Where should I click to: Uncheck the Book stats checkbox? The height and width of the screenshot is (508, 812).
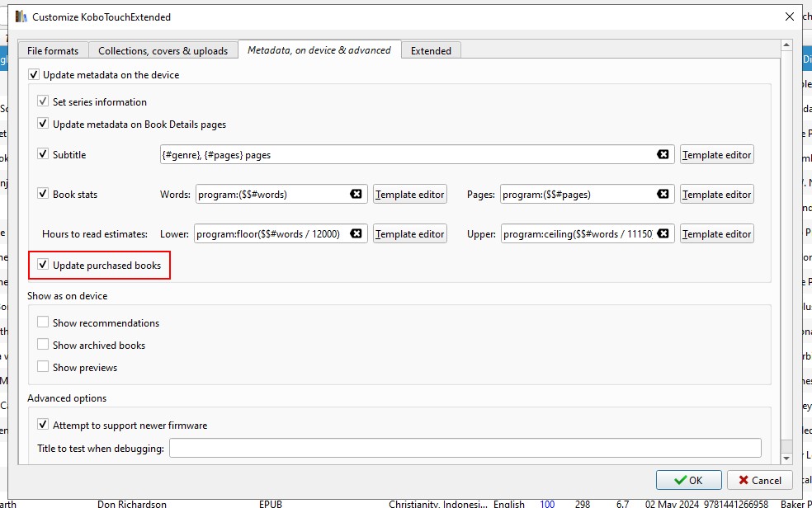tap(43, 194)
